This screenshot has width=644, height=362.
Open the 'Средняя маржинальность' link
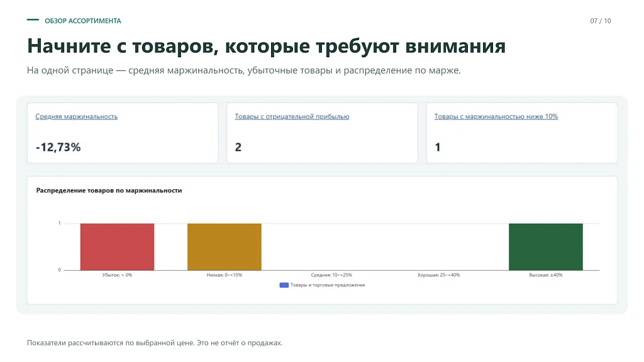tap(76, 116)
